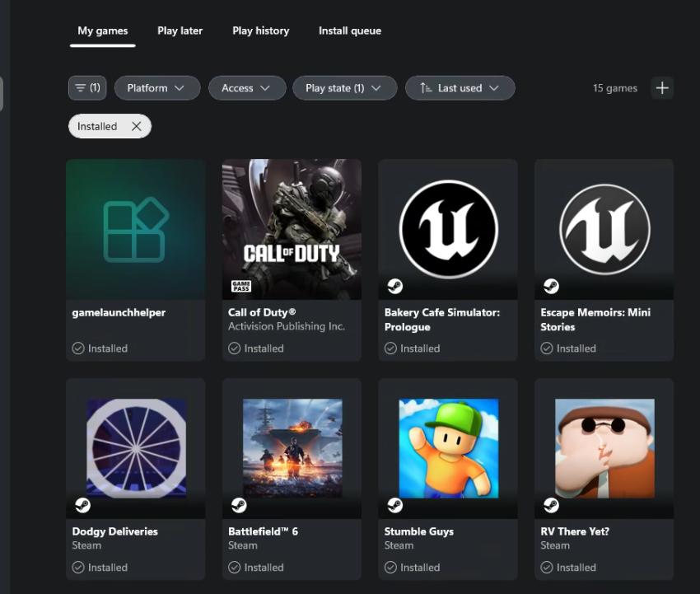Click the Dodgy Deliveries title

[115, 531]
